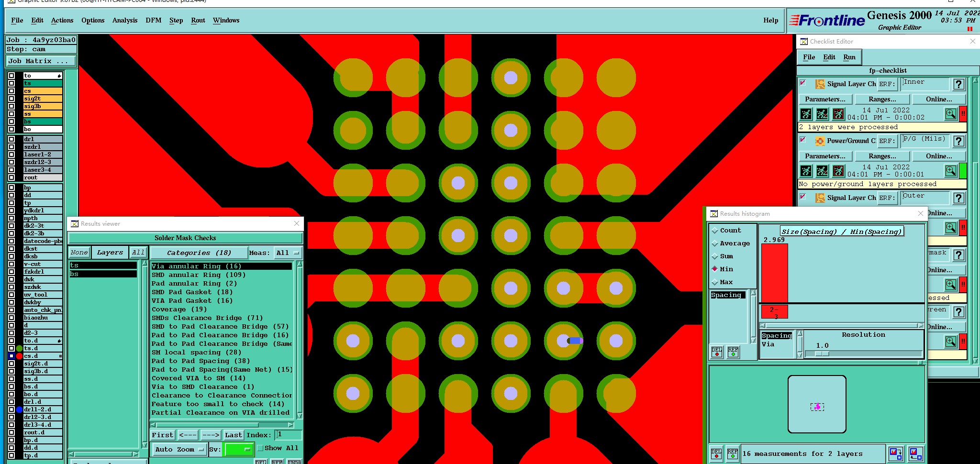This screenshot has height=464, width=980.
Task: Open help for Power/Ground check
Action: coord(958,141)
